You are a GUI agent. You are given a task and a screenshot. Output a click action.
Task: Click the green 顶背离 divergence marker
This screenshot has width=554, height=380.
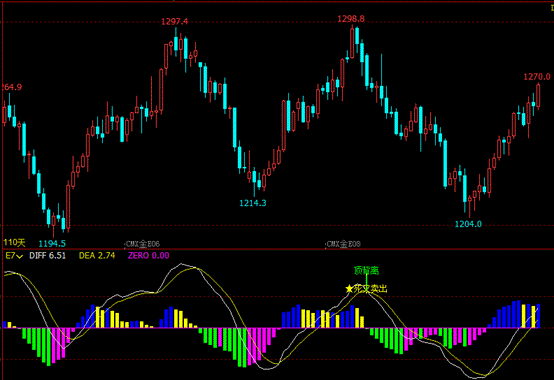pyautogui.click(x=366, y=271)
